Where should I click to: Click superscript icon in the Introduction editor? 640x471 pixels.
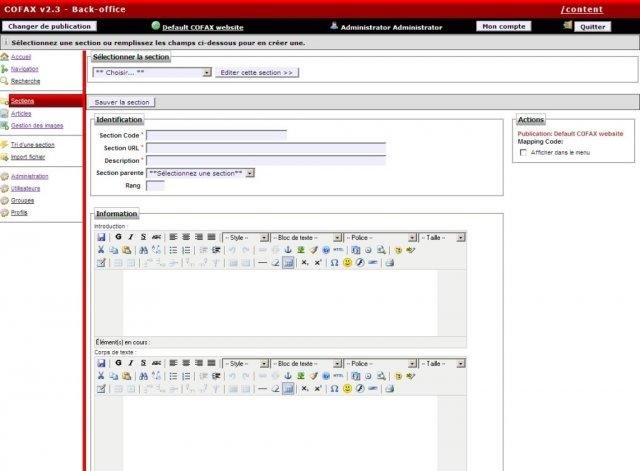pos(318,263)
